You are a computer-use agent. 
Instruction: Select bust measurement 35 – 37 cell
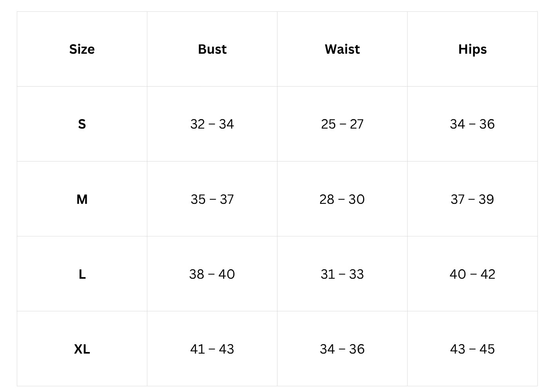(x=212, y=199)
